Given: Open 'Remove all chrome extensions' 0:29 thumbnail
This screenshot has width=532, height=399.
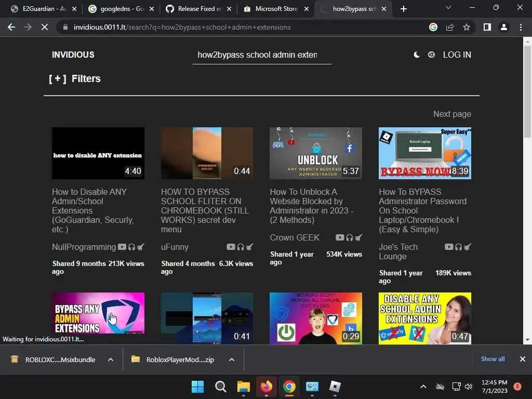Looking at the screenshot, I should click(315, 318).
